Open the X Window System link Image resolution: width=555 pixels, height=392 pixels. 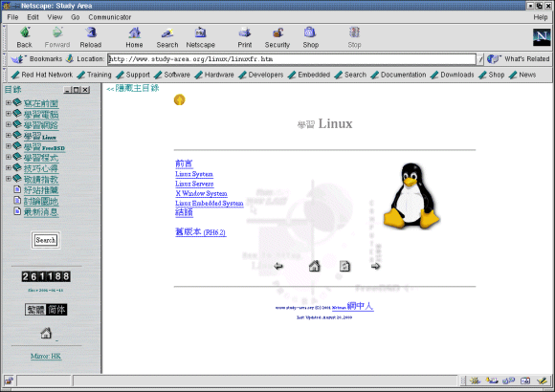201,193
